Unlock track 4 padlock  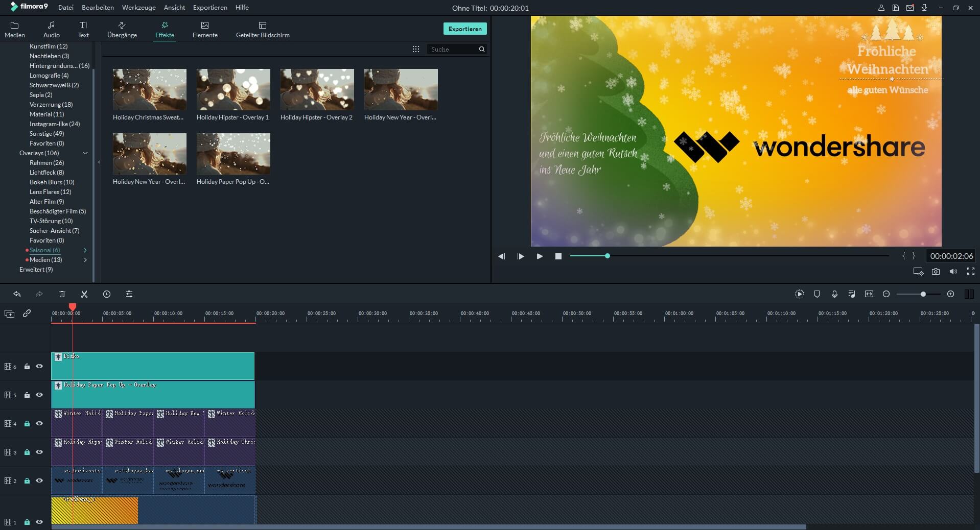coord(27,423)
